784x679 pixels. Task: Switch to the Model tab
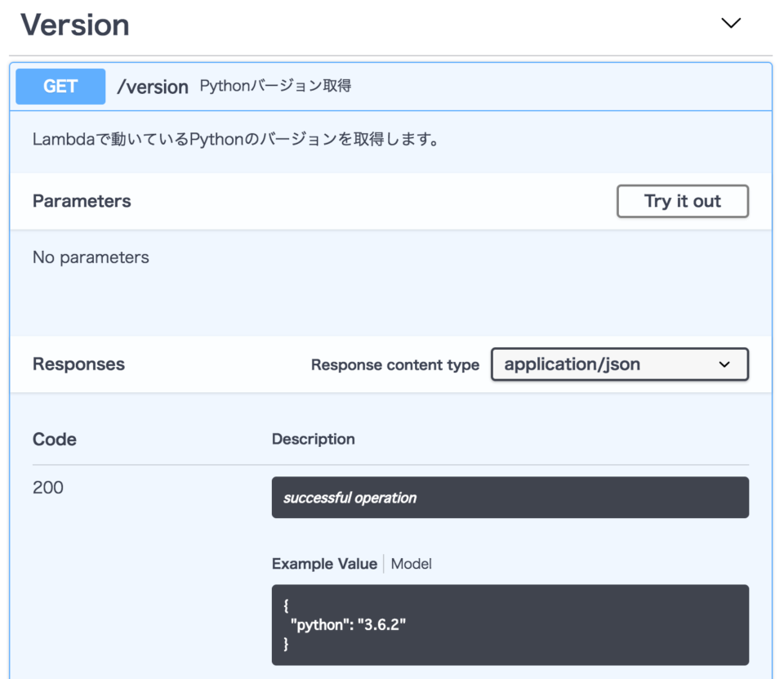coord(411,564)
